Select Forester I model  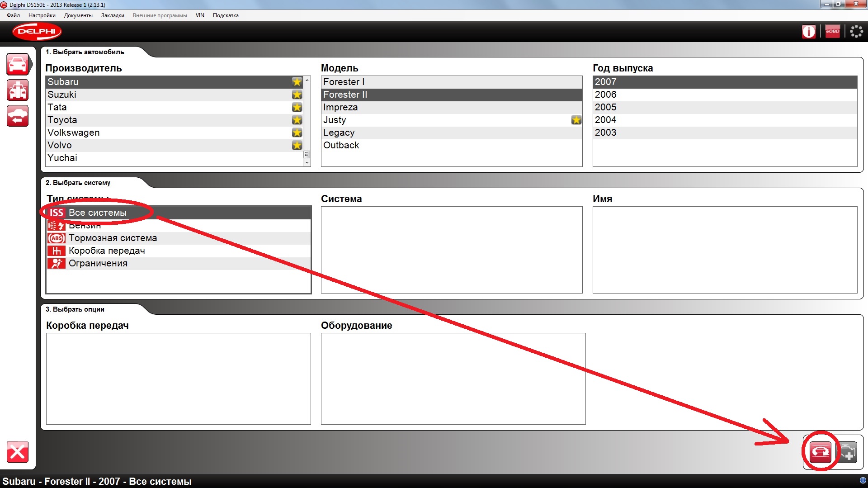452,82
